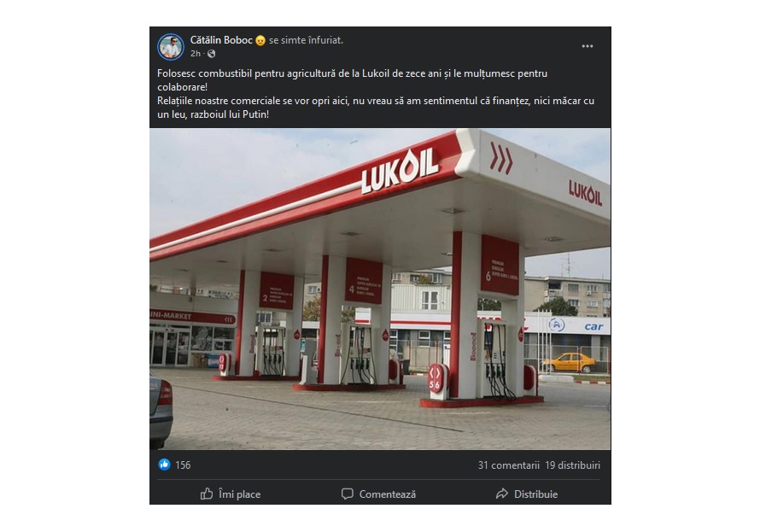Click the blue like reaction icon
Viewport: 766px width, 532px height.
pos(164,465)
